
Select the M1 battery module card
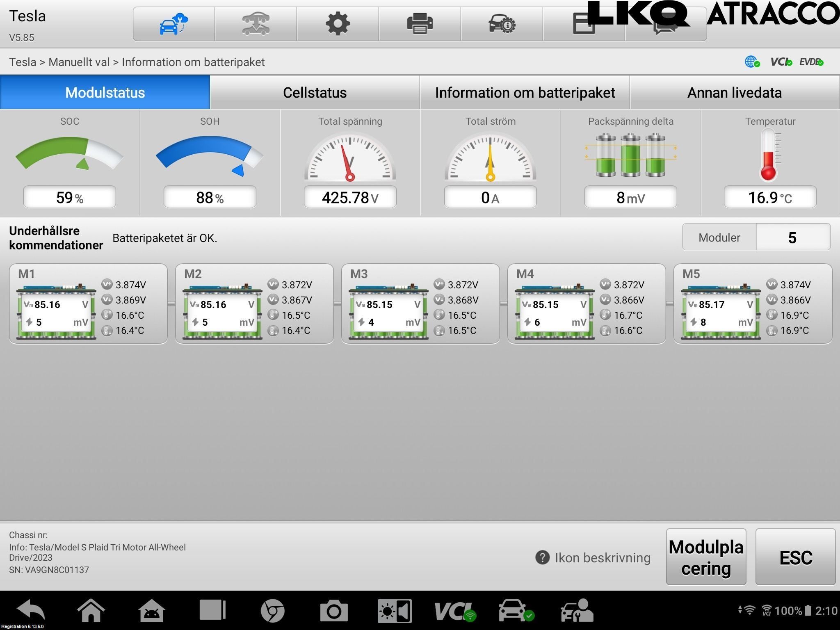click(x=88, y=304)
